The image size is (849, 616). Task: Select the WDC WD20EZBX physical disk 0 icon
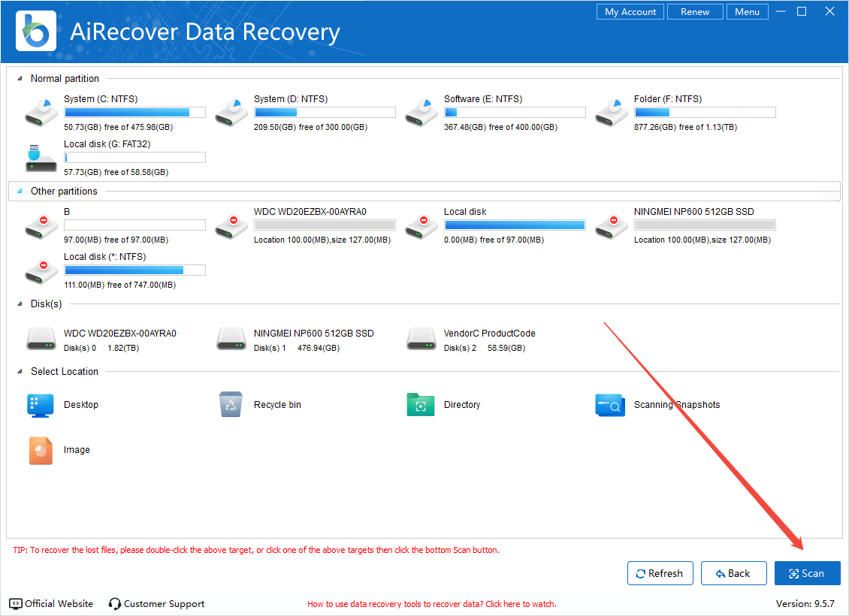pyautogui.click(x=41, y=340)
